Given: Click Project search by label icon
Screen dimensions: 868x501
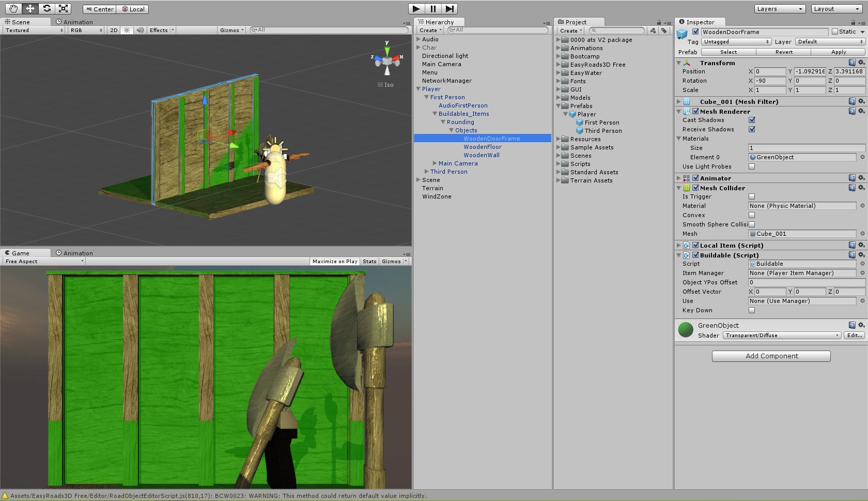Looking at the screenshot, I should tap(664, 31).
